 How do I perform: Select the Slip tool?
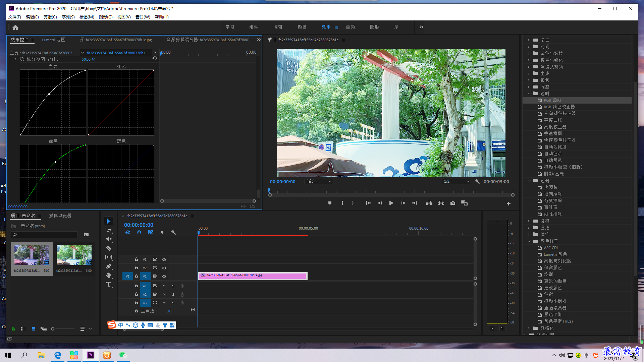(109, 257)
